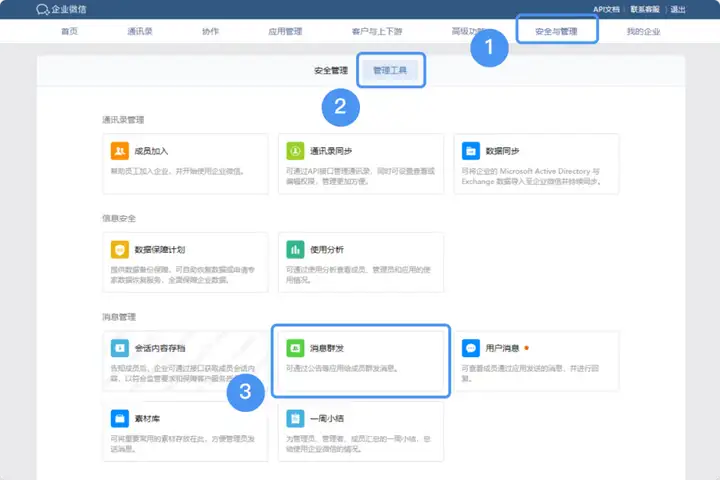Go to the 通讯录 navigation tab
This screenshot has height=480, width=720.
pos(141,32)
